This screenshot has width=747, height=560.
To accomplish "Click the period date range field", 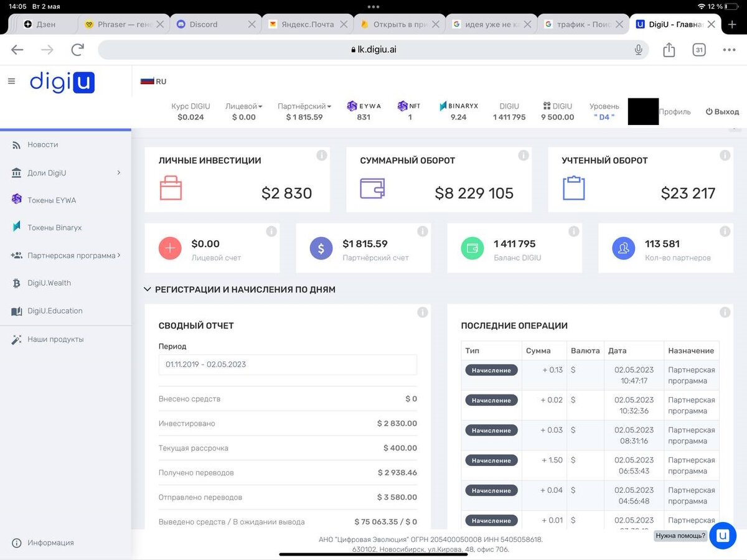I will click(288, 364).
